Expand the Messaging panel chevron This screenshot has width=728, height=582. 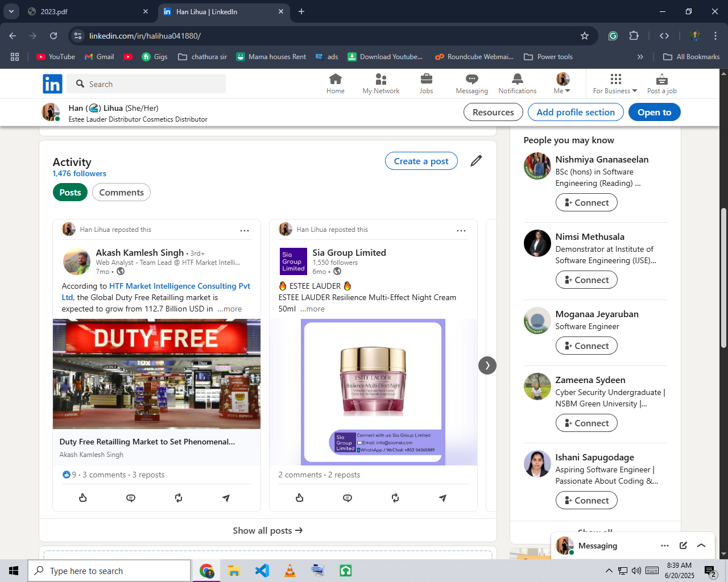(x=701, y=546)
